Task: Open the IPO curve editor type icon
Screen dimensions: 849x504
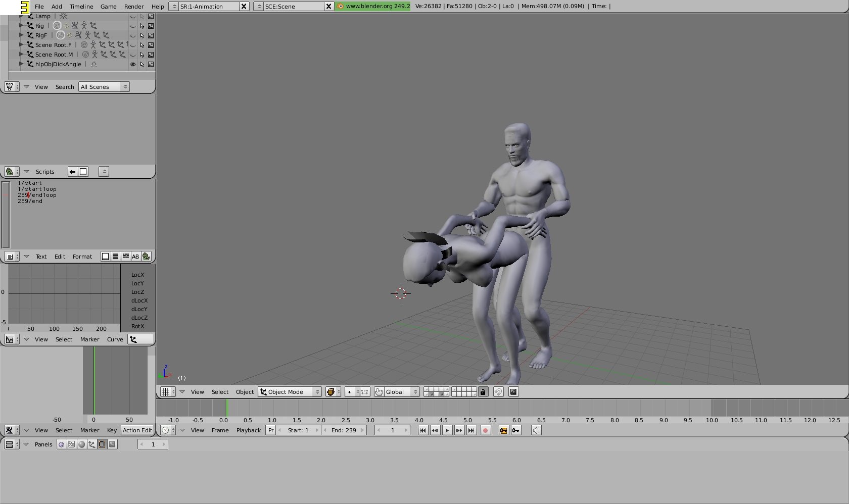Action: click(x=12, y=339)
